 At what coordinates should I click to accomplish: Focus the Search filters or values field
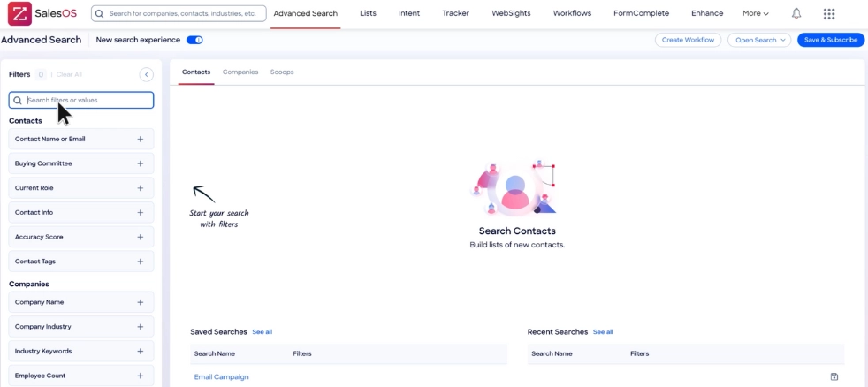coord(80,100)
